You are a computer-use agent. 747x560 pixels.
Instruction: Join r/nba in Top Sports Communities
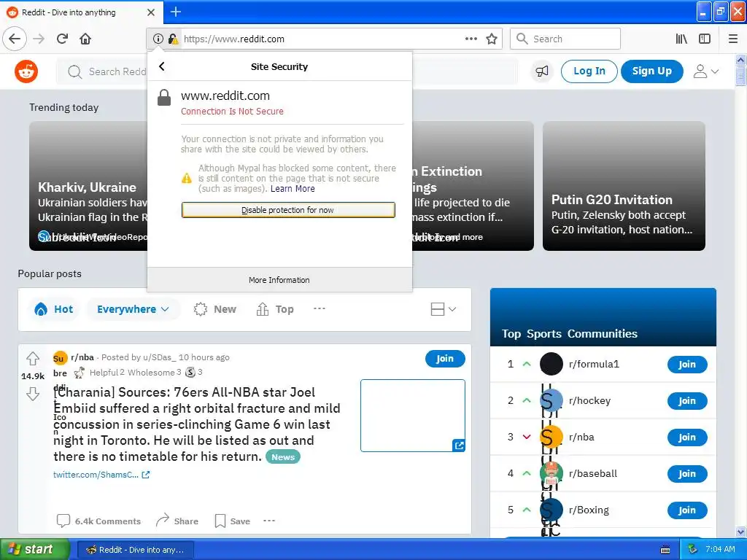coord(687,437)
